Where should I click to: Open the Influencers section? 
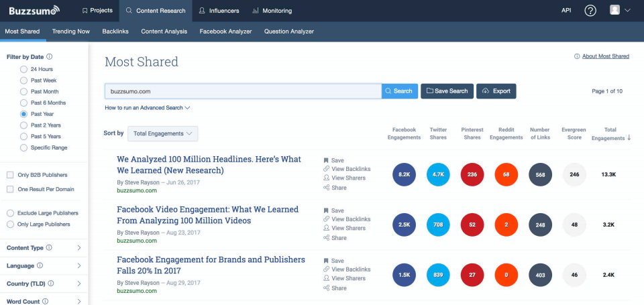pos(219,11)
